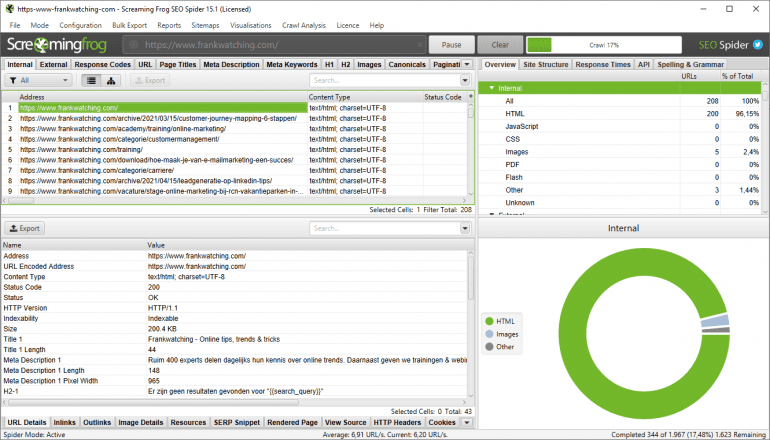Click the Indexability detail row
770x440 pixels.
(235, 318)
